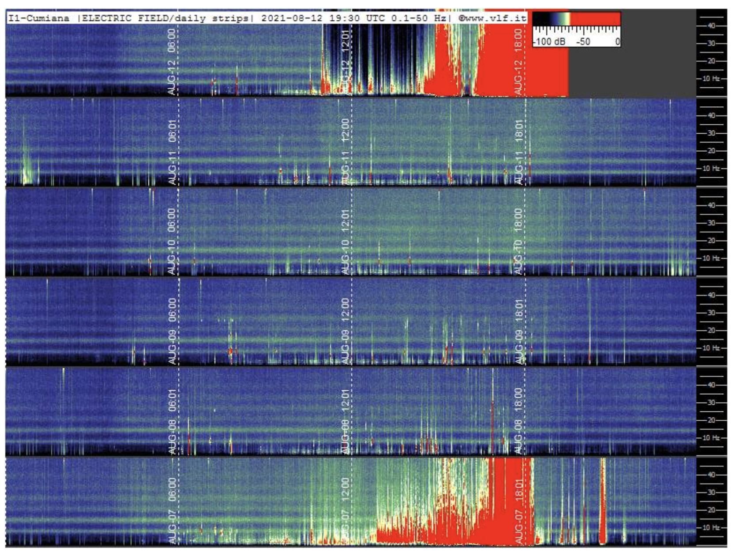Click the -100 dB legend label
The height and width of the screenshot is (560, 744).
549,41
